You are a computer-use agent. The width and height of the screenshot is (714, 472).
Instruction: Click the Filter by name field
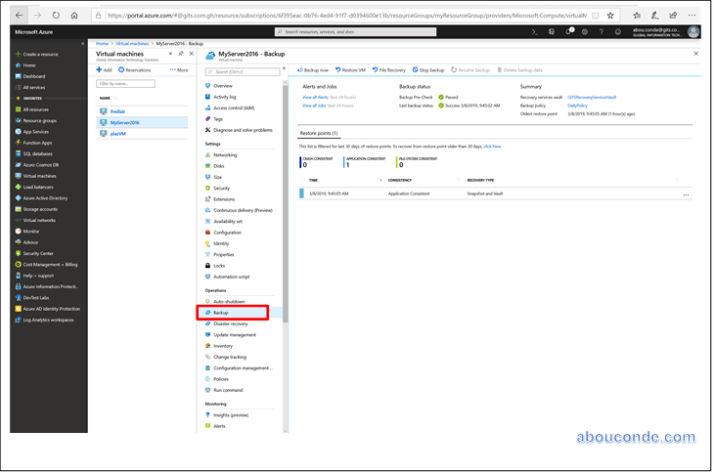125,84
